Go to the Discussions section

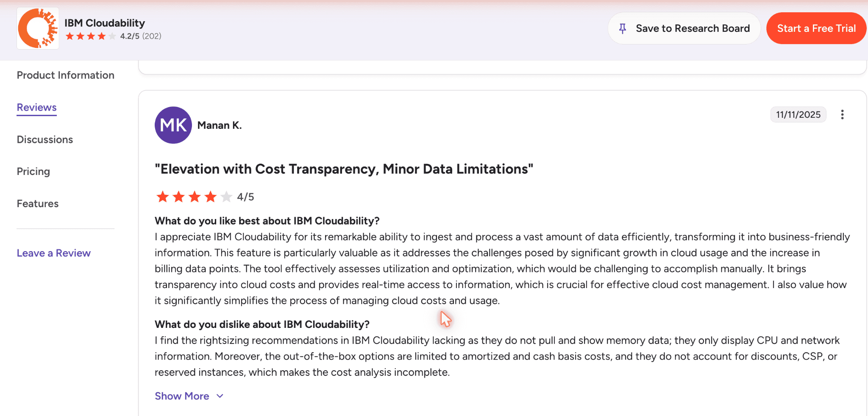pyautogui.click(x=45, y=139)
